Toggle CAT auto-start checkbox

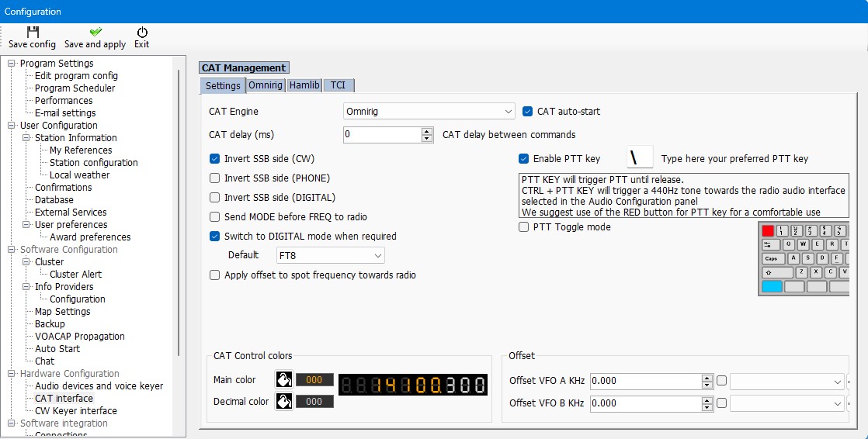click(x=527, y=111)
